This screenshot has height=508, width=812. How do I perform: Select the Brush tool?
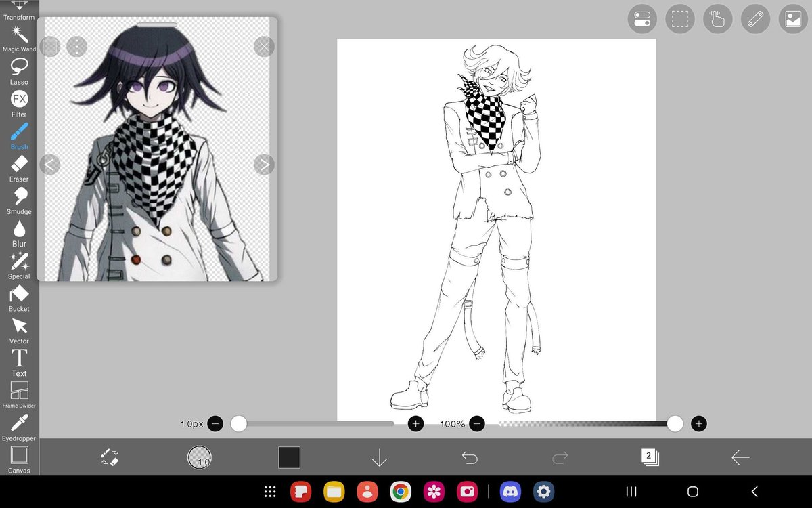pyautogui.click(x=19, y=136)
